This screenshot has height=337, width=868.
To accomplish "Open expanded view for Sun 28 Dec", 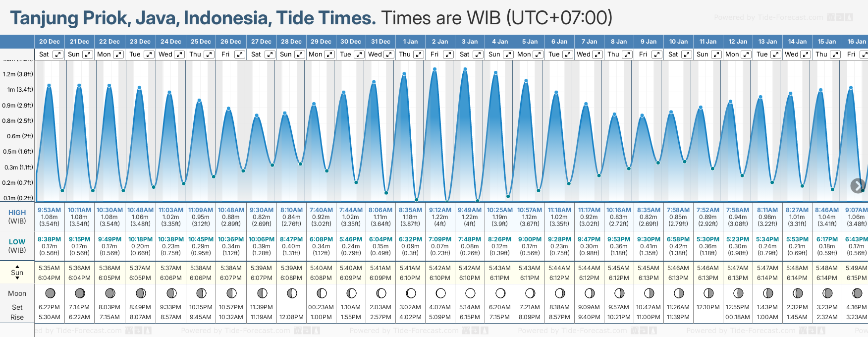I will click(x=300, y=55).
